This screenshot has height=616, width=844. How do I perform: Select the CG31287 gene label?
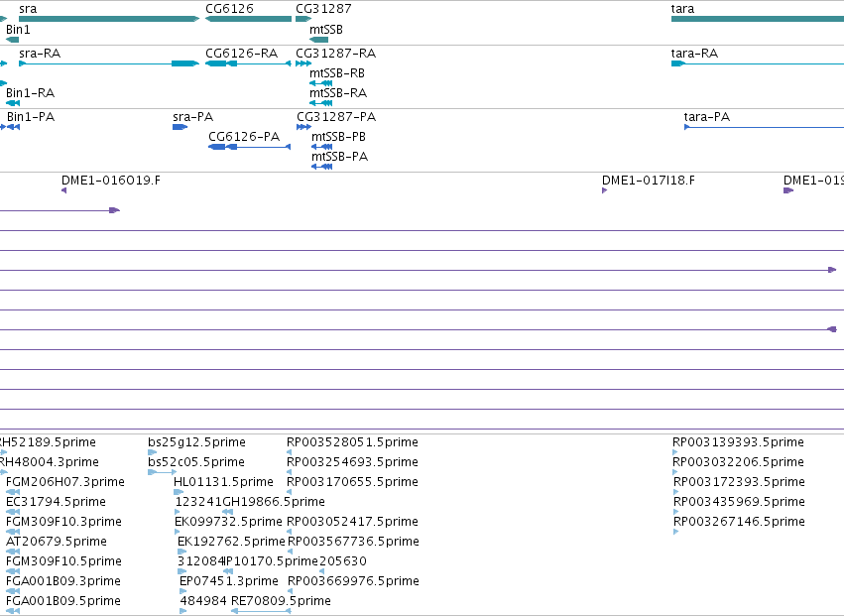[x=323, y=9]
